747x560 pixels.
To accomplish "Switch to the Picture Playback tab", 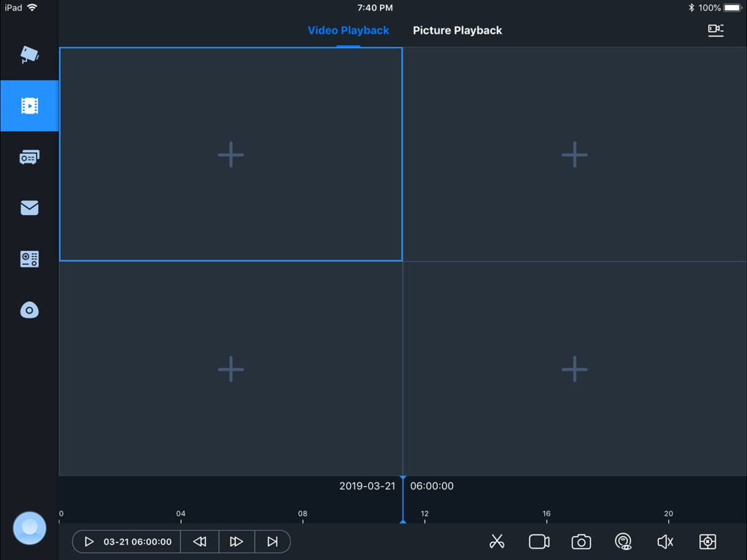I will 457,30.
